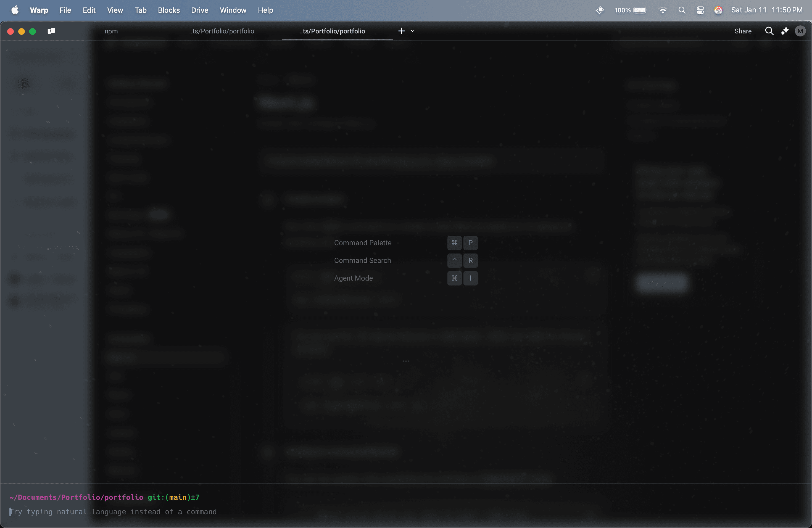Open the date and time Sat Jan 11
The height and width of the screenshot is (528, 812).
click(767, 10)
